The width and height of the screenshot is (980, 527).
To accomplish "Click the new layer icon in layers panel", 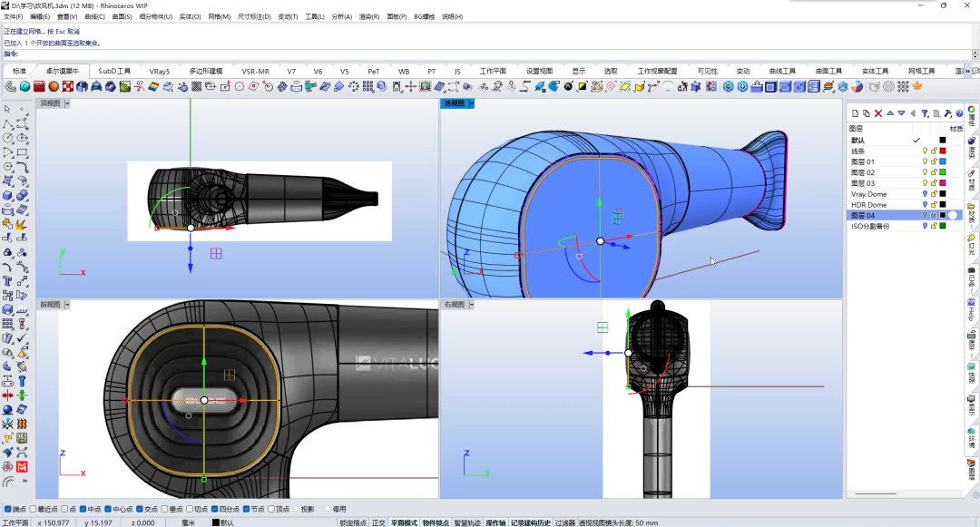I will click(855, 113).
